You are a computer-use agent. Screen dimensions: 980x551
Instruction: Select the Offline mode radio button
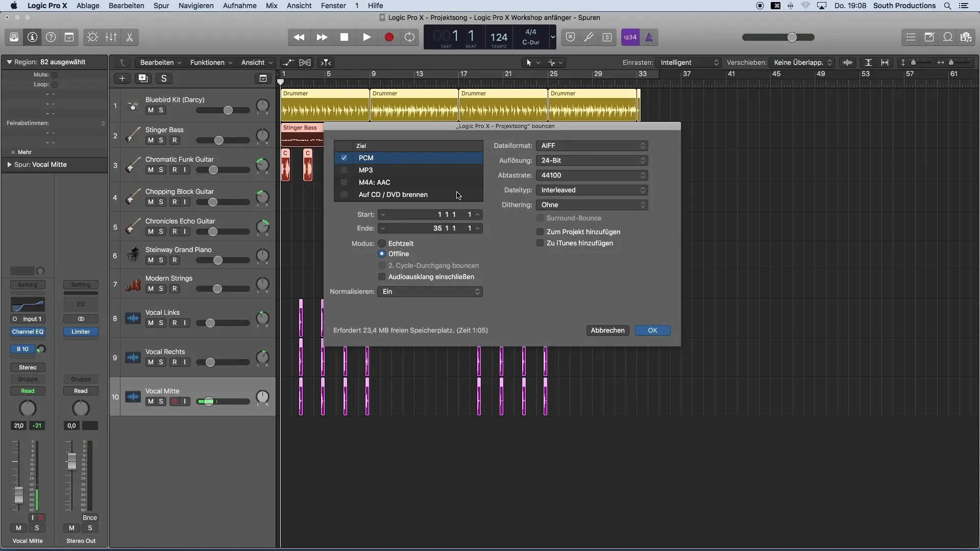(382, 254)
